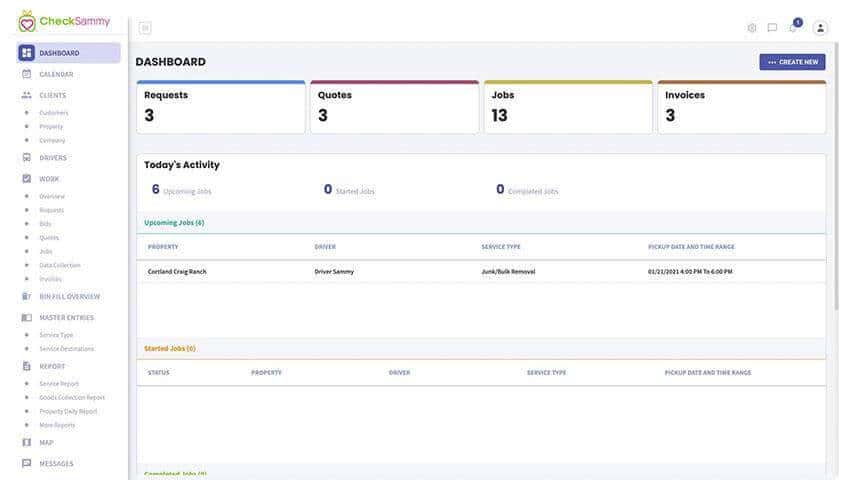
Task: Open More Reports link
Action: [x=57, y=425]
